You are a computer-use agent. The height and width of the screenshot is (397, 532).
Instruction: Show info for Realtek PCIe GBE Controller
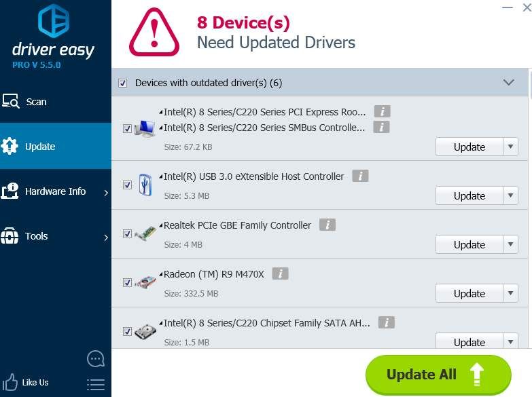coord(327,225)
